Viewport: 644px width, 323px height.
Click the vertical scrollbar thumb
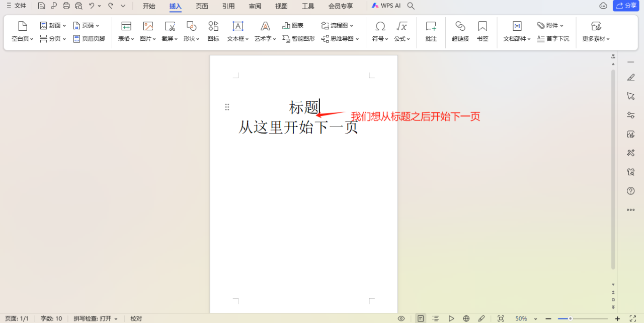pos(613,169)
